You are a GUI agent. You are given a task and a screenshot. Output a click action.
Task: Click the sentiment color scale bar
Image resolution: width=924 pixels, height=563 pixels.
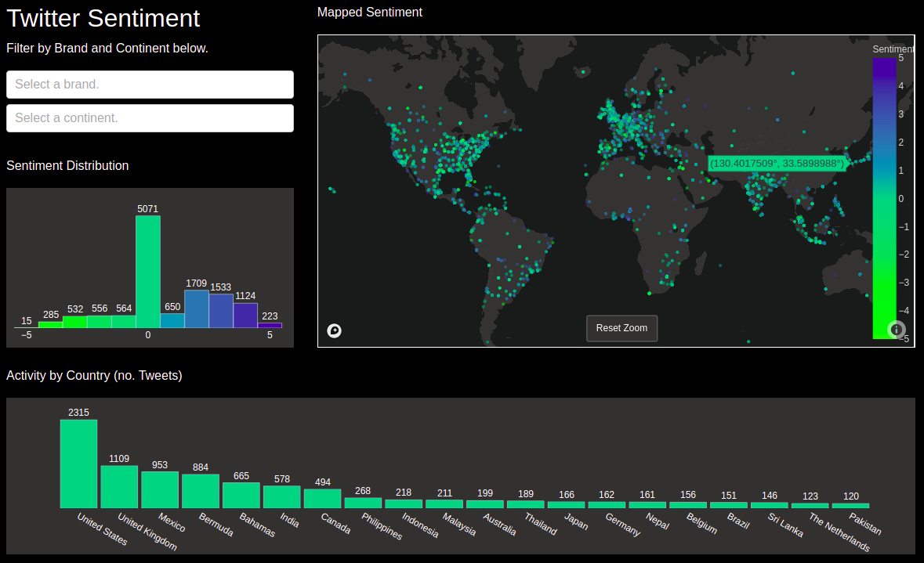click(x=884, y=198)
